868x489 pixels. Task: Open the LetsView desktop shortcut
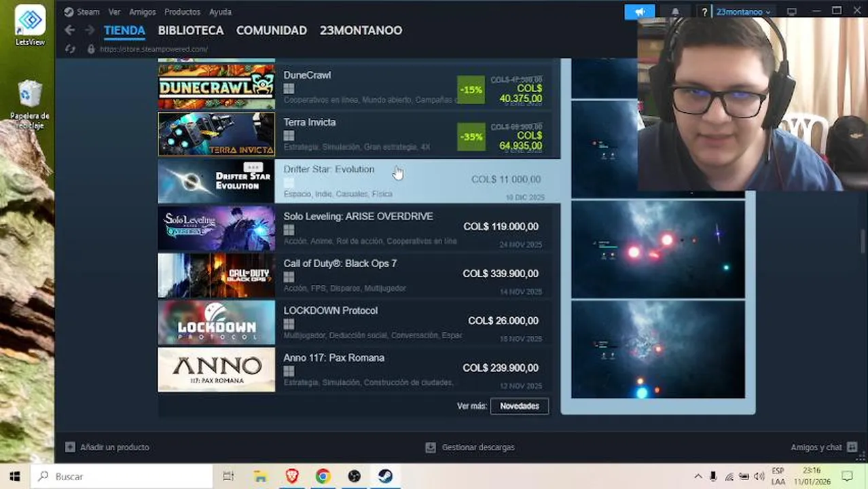[x=30, y=25]
